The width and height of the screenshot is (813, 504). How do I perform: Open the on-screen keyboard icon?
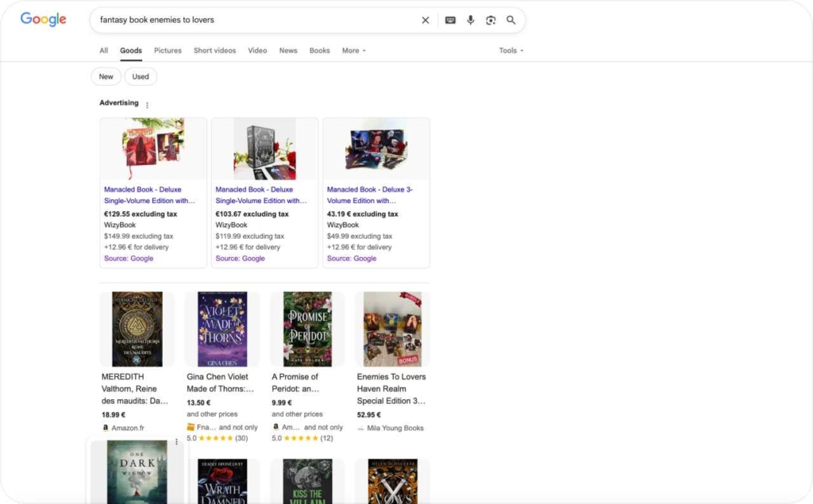tap(450, 20)
